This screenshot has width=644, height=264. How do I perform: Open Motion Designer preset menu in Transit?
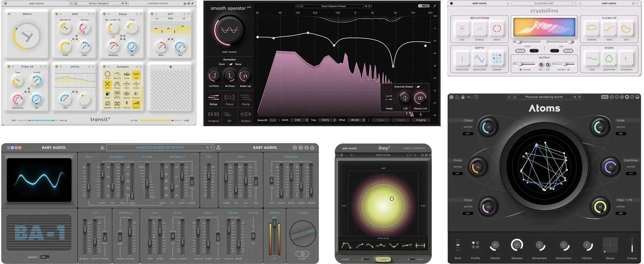[x=99, y=4]
